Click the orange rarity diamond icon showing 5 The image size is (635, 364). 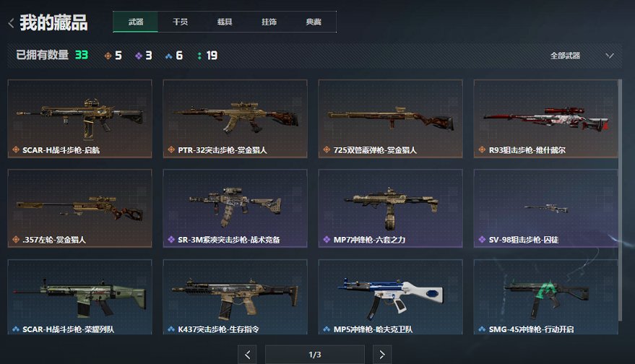108,56
